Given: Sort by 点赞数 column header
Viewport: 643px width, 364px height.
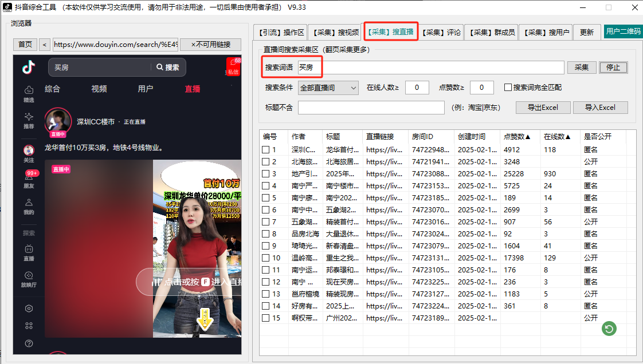Looking at the screenshot, I should (517, 137).
